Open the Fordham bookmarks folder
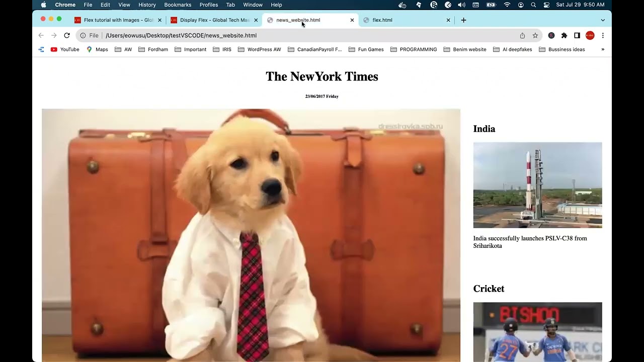Viewport: 644px width, 362px height. [x=153, y=49]
